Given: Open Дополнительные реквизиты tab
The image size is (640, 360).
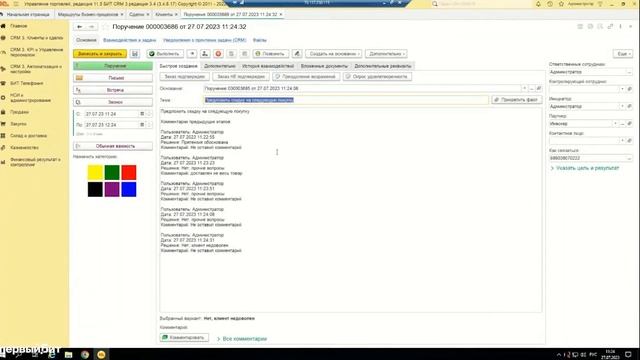Looking at the screenshot, I should 382,66.
